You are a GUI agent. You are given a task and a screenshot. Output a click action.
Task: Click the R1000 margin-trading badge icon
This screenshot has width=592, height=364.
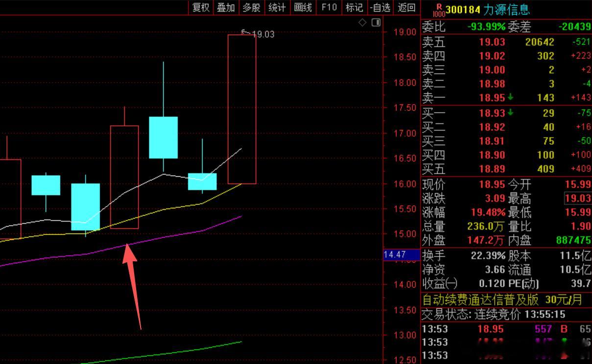(439, 9)
